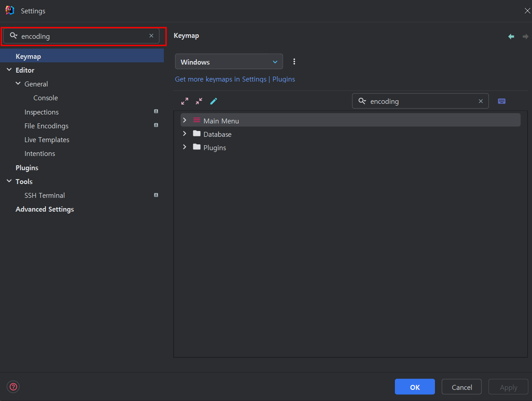Open the help question mark button
The image size is (532, 401).
[x=13, y=387]
